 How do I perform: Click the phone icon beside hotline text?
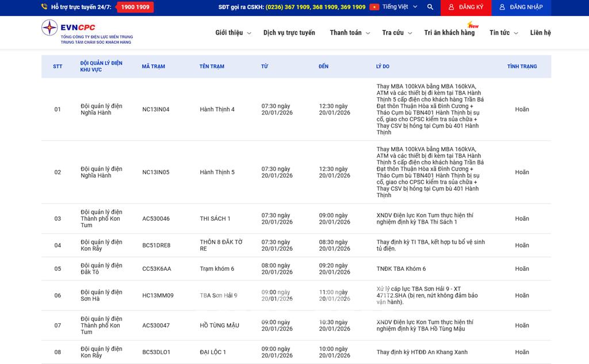(x=44, y=7)
